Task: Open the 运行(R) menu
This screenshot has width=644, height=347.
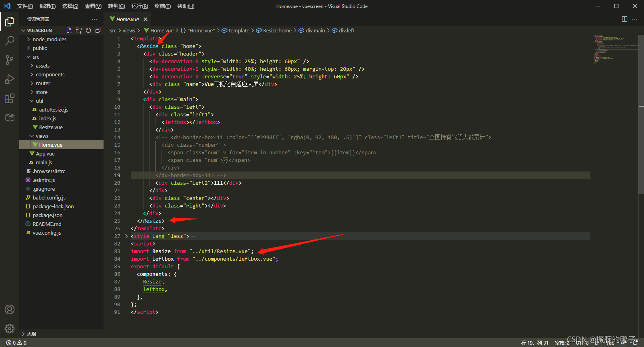Action: tap(140, 6)
